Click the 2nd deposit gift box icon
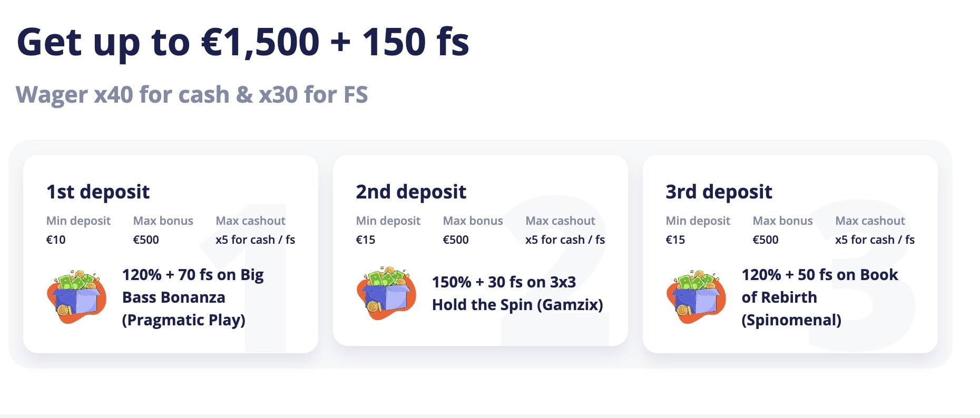The height and width of the screenshot is (418, 980). pyautogui.click(x=387, y=293)
